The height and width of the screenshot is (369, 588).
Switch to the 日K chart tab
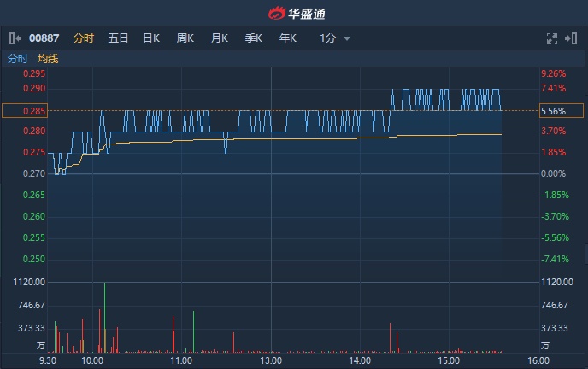(x=151, y=38)
